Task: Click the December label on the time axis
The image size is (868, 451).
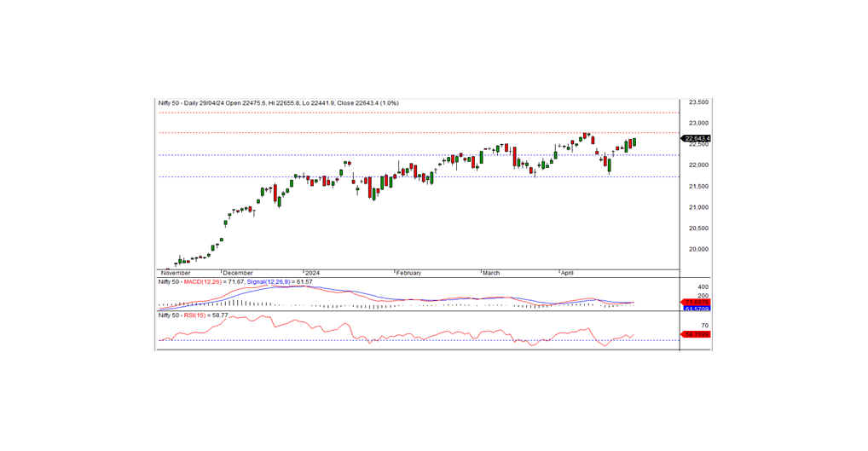Action: 238,273
